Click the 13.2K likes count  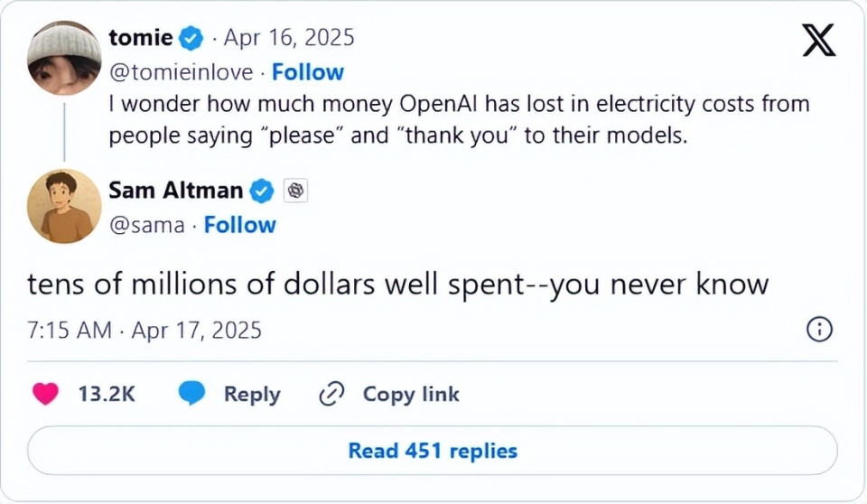107,394
